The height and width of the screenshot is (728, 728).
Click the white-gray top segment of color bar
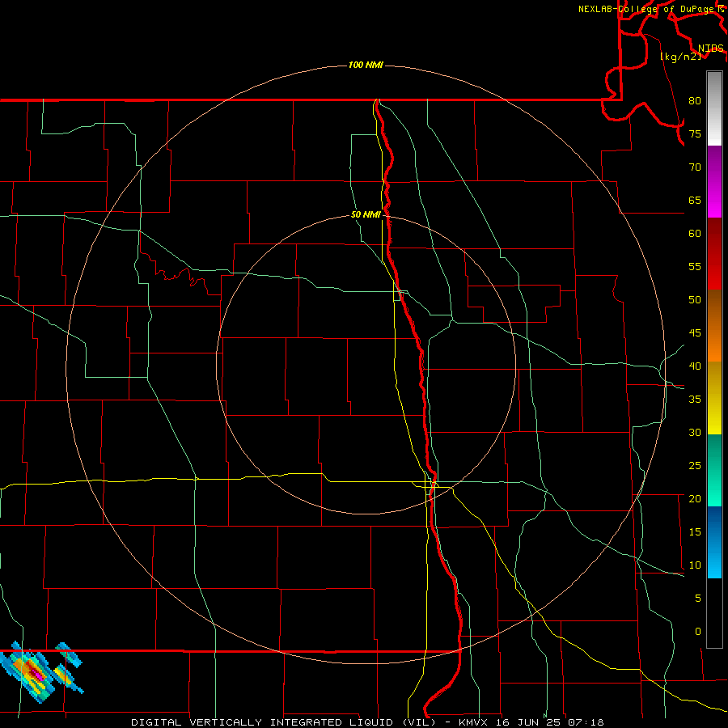pos(714,108)
